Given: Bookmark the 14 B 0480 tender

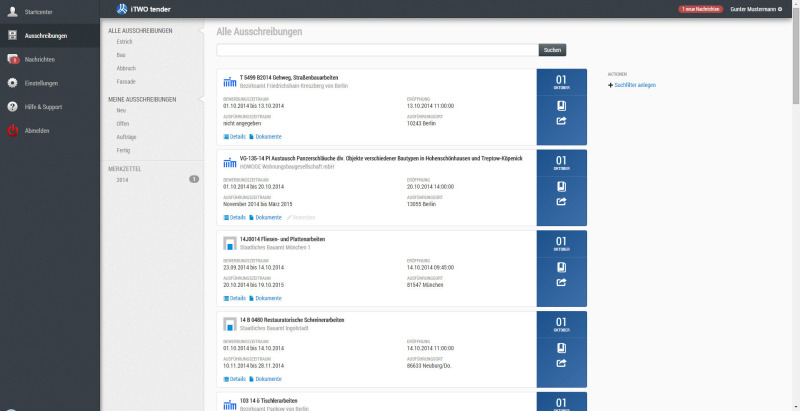Looking at the screenshot, I should tap(561, 348).
